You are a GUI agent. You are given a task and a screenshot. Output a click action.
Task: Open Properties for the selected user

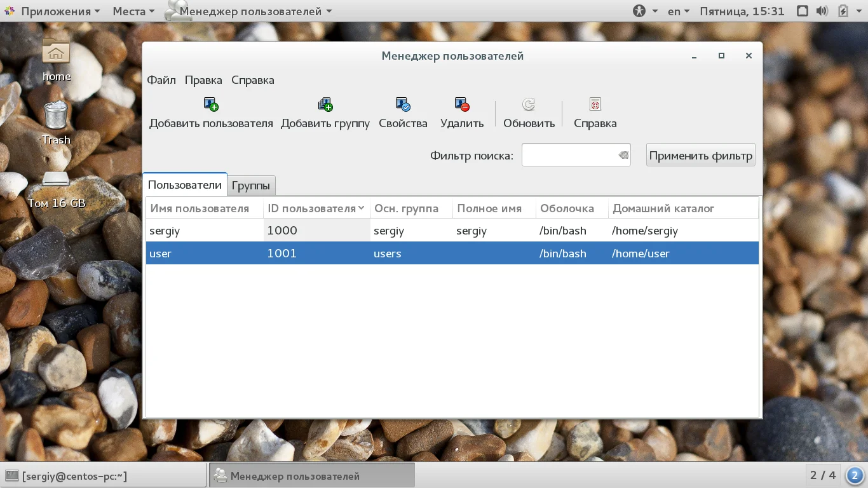403,104
